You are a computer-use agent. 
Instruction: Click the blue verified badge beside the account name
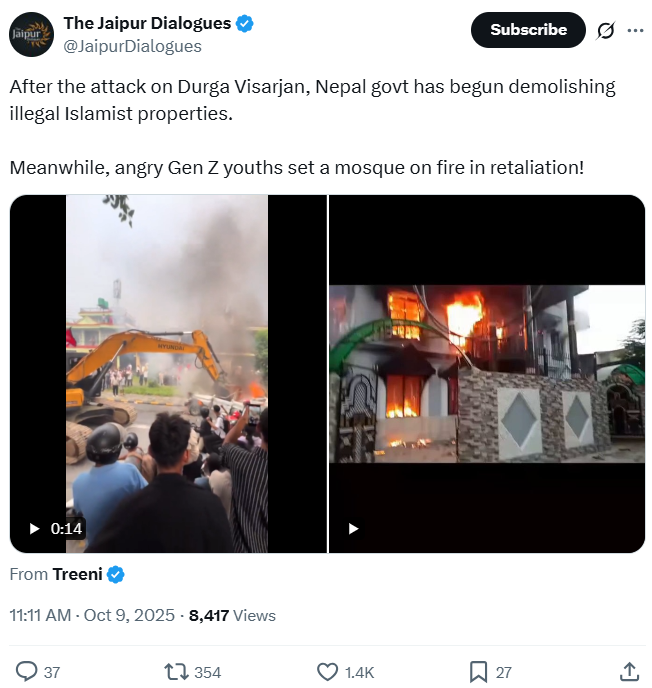244,23
